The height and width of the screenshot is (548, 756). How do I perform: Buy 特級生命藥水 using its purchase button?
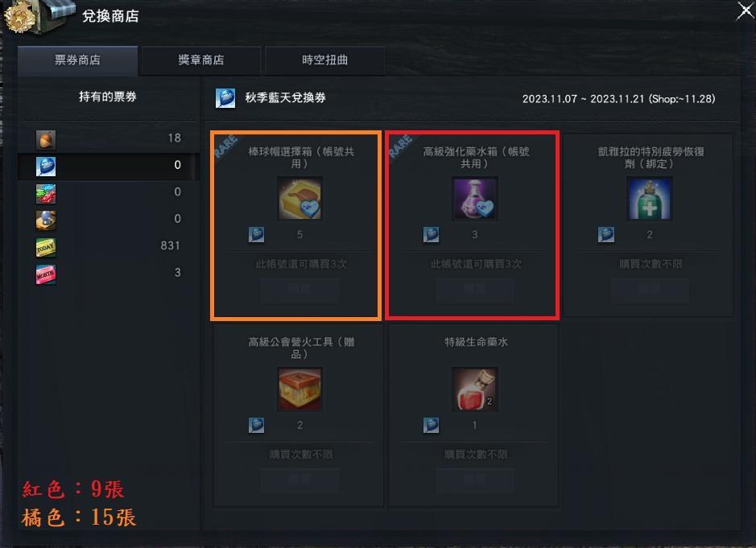point(474,480)
